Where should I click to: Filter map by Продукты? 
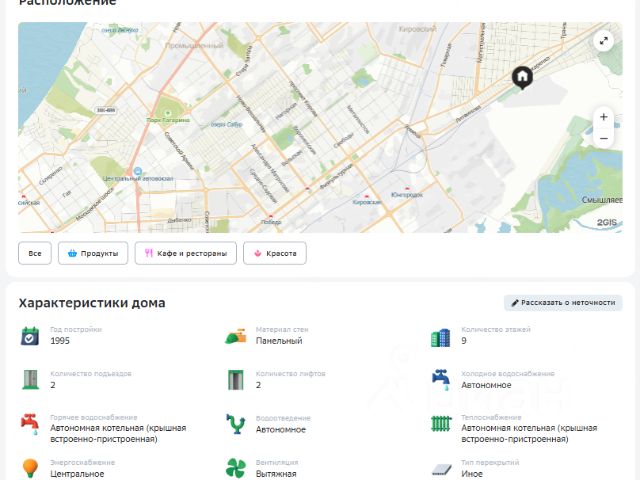click(93, 253)
